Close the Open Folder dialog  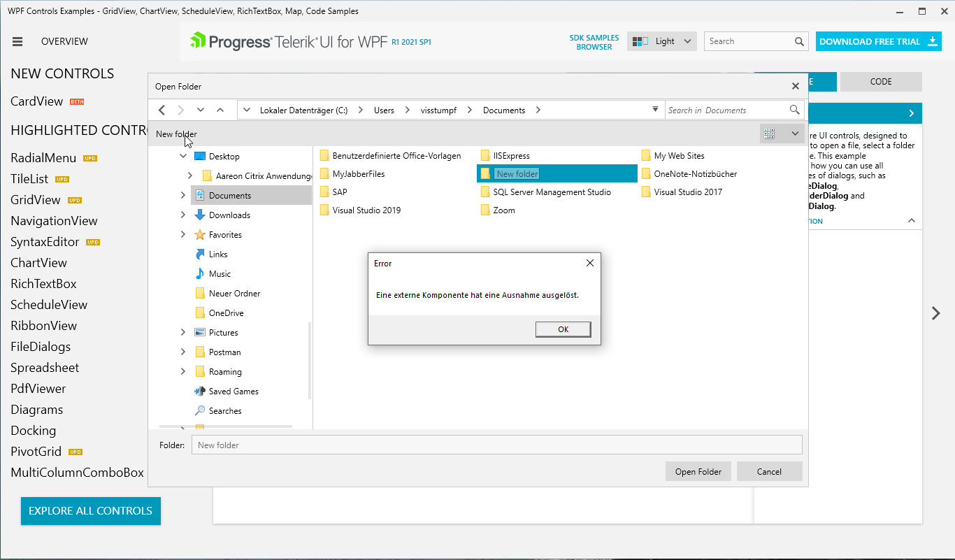(x=795, y=87)
